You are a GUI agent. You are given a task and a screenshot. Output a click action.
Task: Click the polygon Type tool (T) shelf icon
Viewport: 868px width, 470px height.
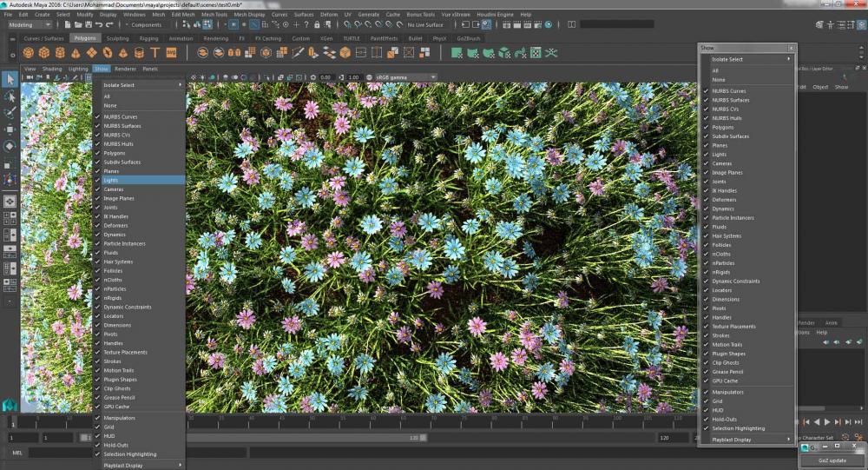click(153, 53)
